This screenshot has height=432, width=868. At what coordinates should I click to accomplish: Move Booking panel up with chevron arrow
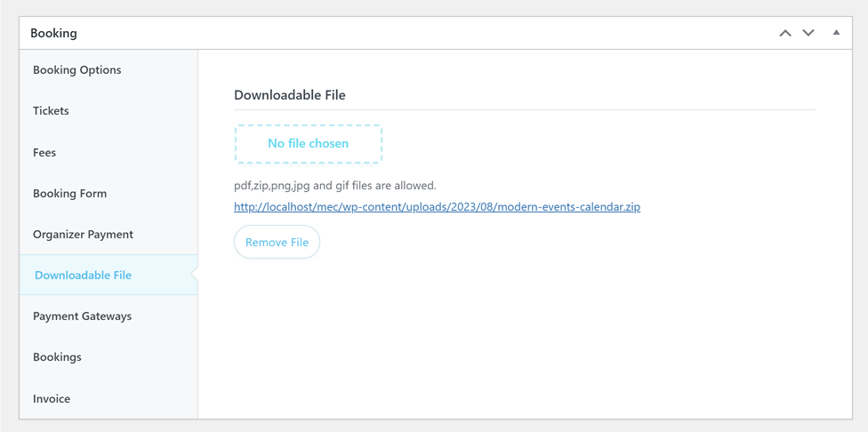click(x=785, y=33)
